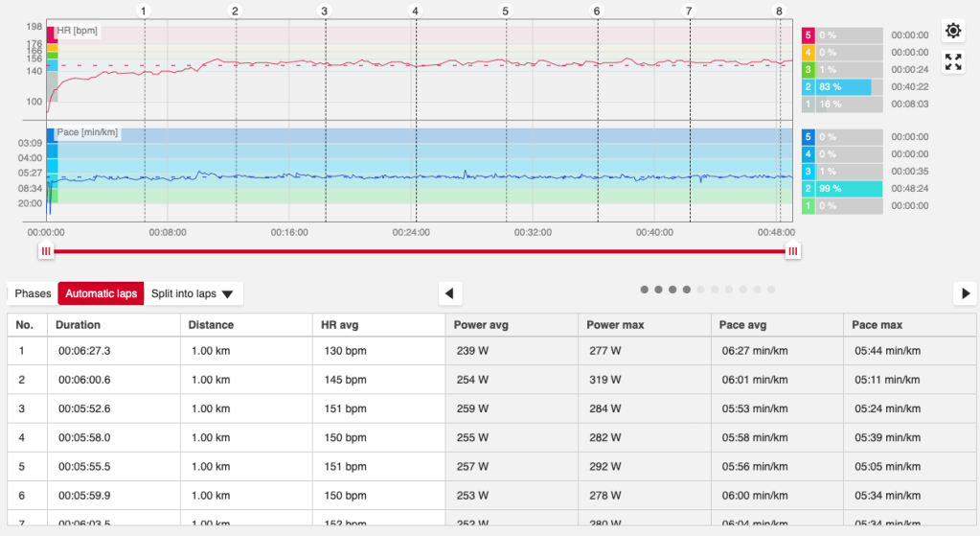The width and height of the screenshot is (980, 536).
Task: Click the fourth pagination dot
Action: [x=687, y=290]
